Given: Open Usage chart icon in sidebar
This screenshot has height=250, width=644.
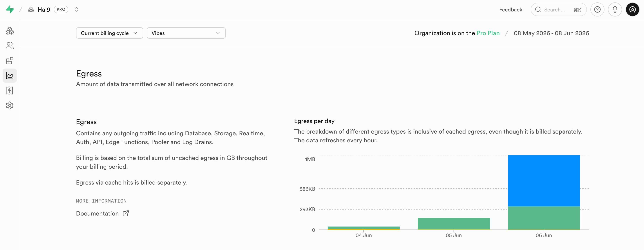Looking at the screenshot, I should coord(10,76).
